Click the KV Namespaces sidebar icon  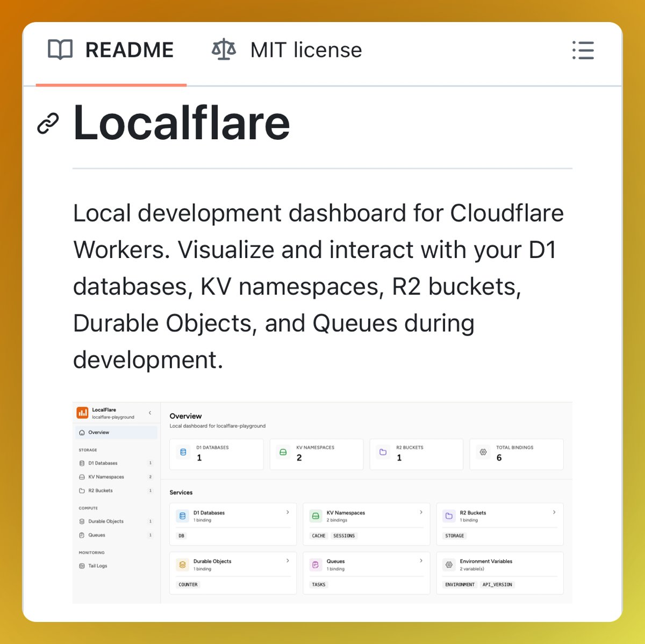pos(82,477)
